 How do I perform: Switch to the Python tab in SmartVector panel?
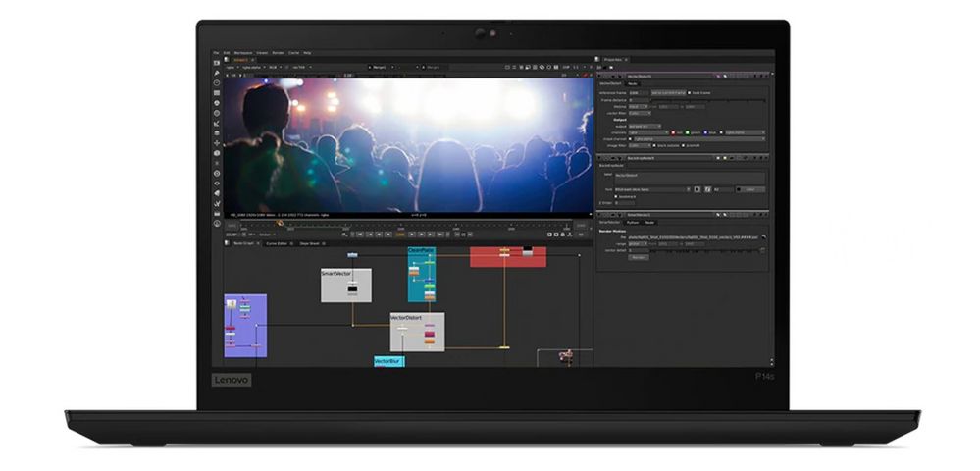click(x=633, y=223)
